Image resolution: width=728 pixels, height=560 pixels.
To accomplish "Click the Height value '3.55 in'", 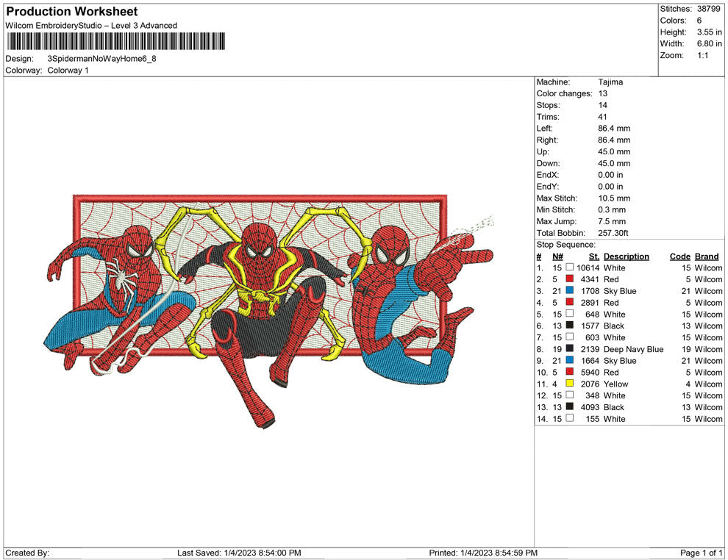I will [x=709, y=32].
